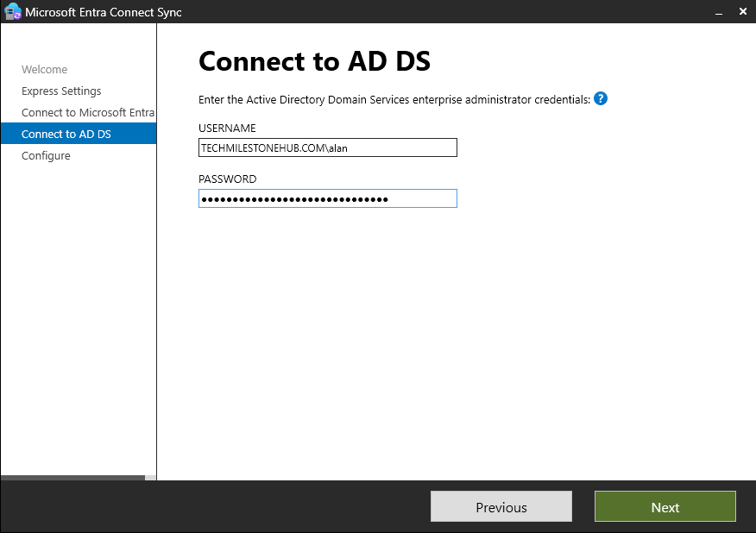
Task: Minimize the Entra Connect Sync window
Action: pyautogui.click(x=718, y=12)
